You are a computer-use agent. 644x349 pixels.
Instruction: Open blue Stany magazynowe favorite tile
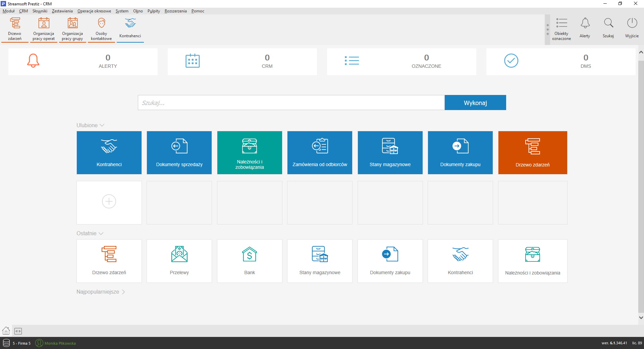(390, 153)
